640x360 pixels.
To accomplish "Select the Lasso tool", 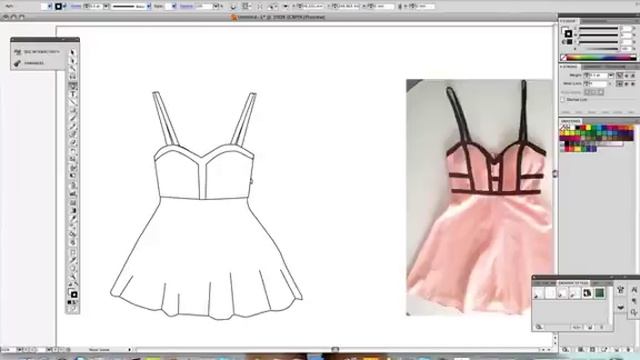I will (73, 77).
